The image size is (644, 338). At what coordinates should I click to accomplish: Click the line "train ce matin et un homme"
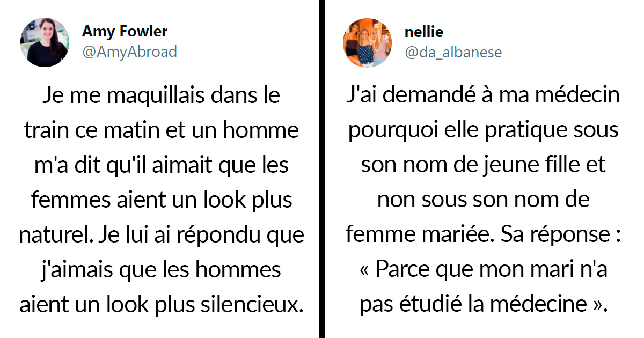pyautogui.click(x=161, y=131)
